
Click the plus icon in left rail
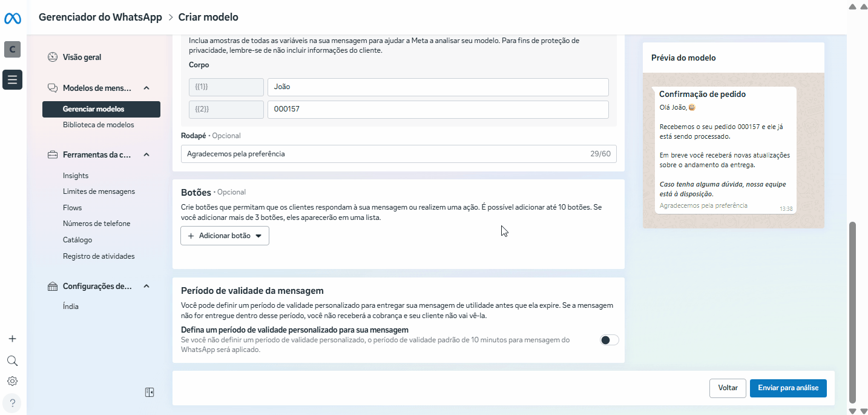coord(12,339)
